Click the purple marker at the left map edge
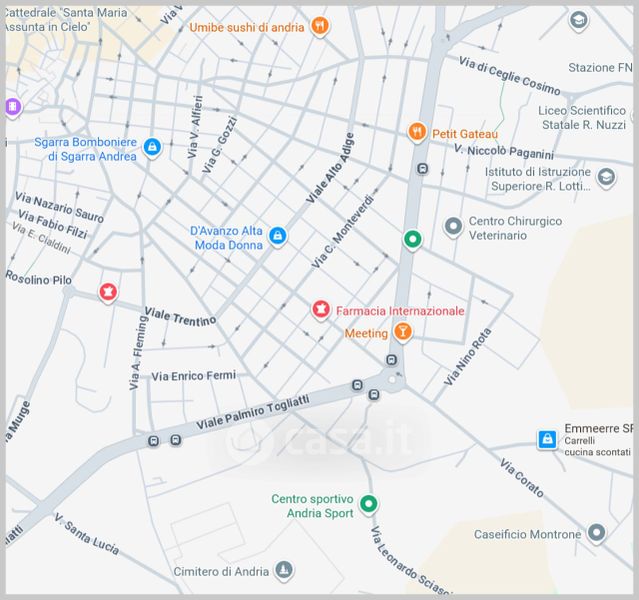Screen dimensions: 639x600 coord(11,107)
